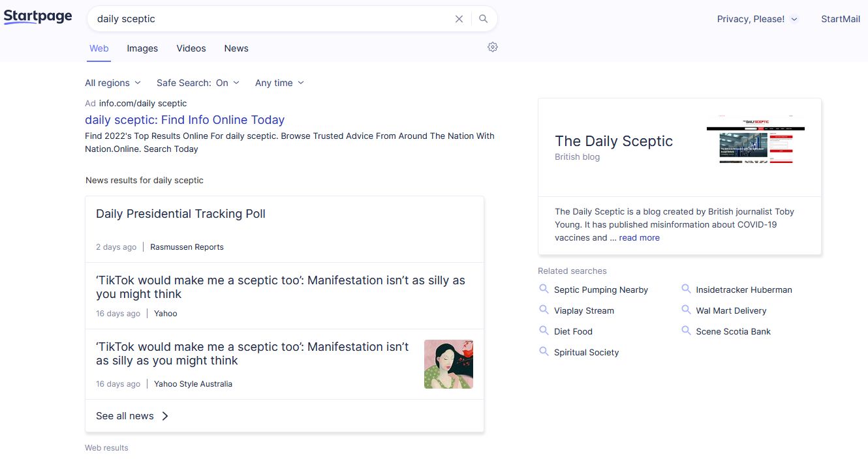868x461 pixels.
Task: Click the 'Yahoo Style Australia' source label
Action: pos(193,384)
